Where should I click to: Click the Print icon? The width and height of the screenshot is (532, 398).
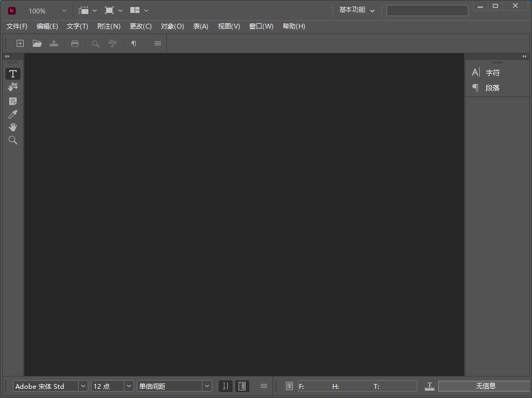(75, 44)
